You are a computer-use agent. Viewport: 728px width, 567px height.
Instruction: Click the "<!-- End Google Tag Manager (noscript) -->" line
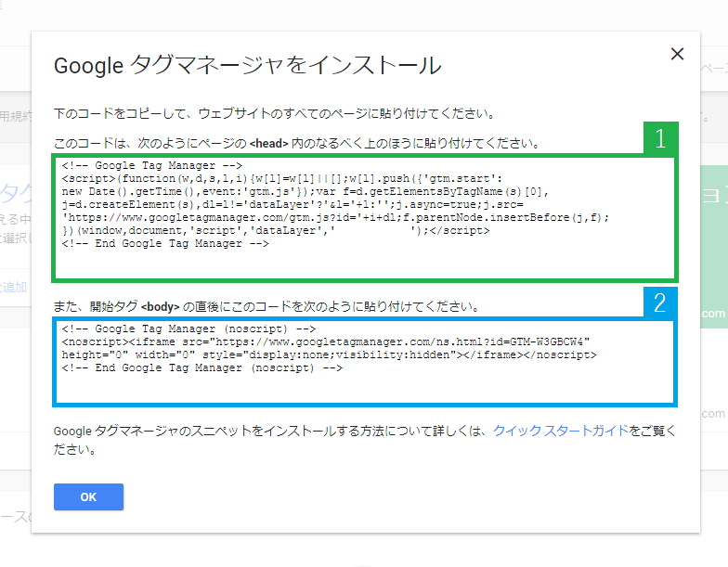coord(202,367)
